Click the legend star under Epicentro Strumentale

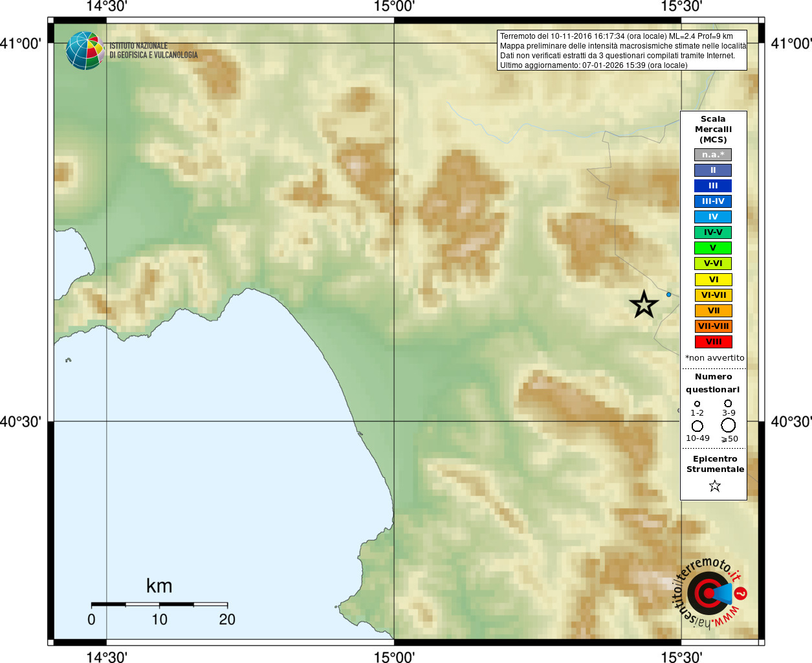(715, 486)
